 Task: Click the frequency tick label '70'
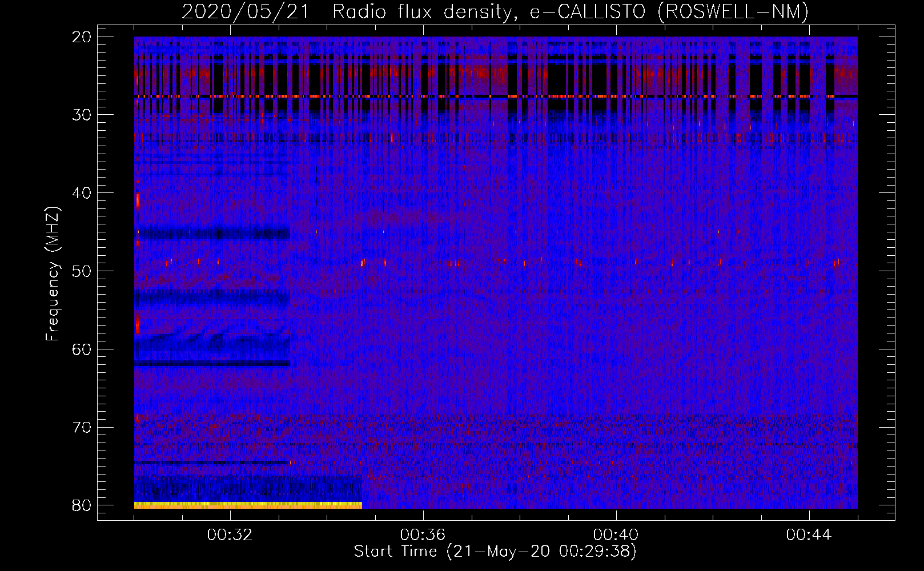click(82, 427)
